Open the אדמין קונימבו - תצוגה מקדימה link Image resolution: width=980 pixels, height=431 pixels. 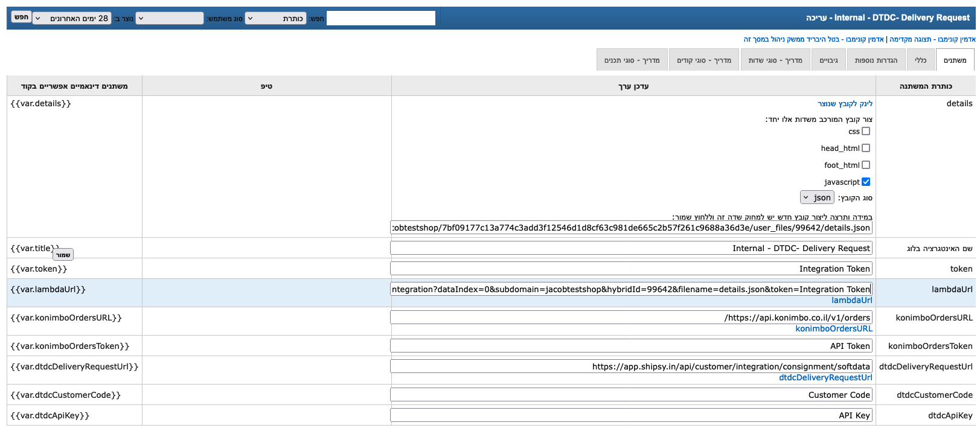tap(932, 39)
